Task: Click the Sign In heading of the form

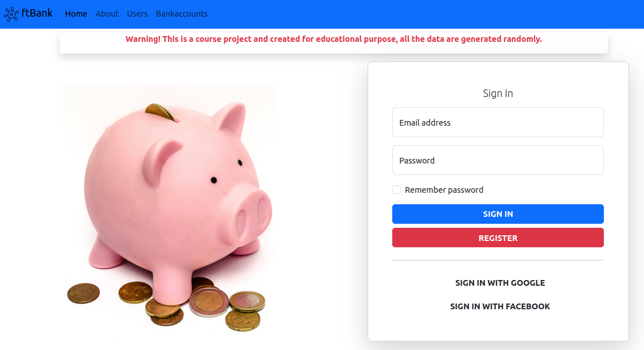Action: pos(498,94)
